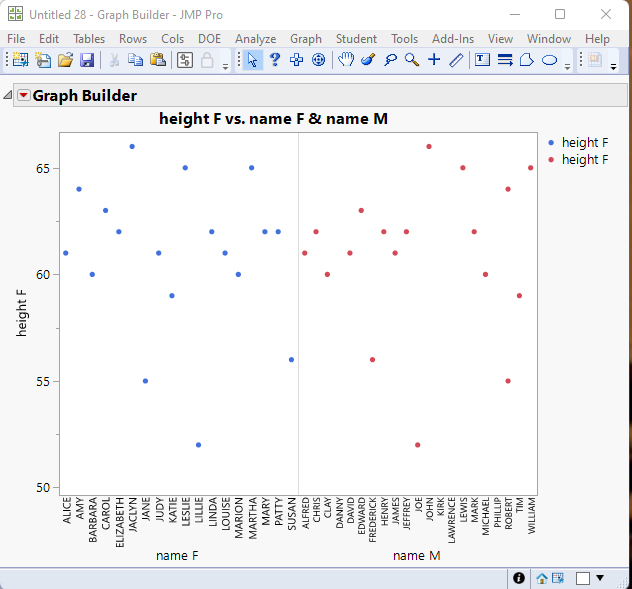Click the LAWRENCE category label

(x=451, y=520)
